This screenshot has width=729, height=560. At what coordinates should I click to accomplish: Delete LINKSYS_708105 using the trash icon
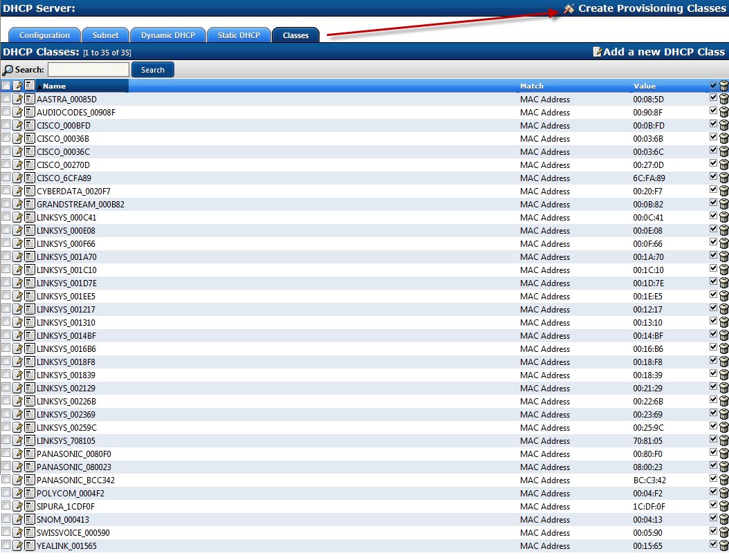(x=724, y=440)
